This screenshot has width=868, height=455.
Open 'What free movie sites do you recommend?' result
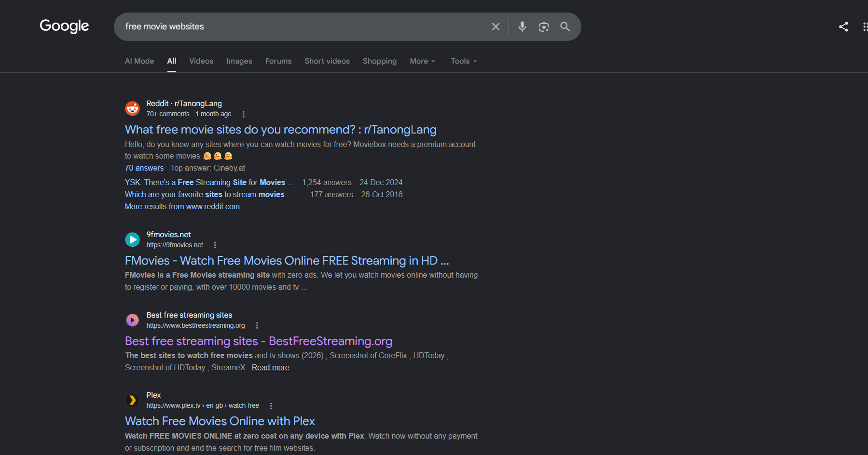281,130
